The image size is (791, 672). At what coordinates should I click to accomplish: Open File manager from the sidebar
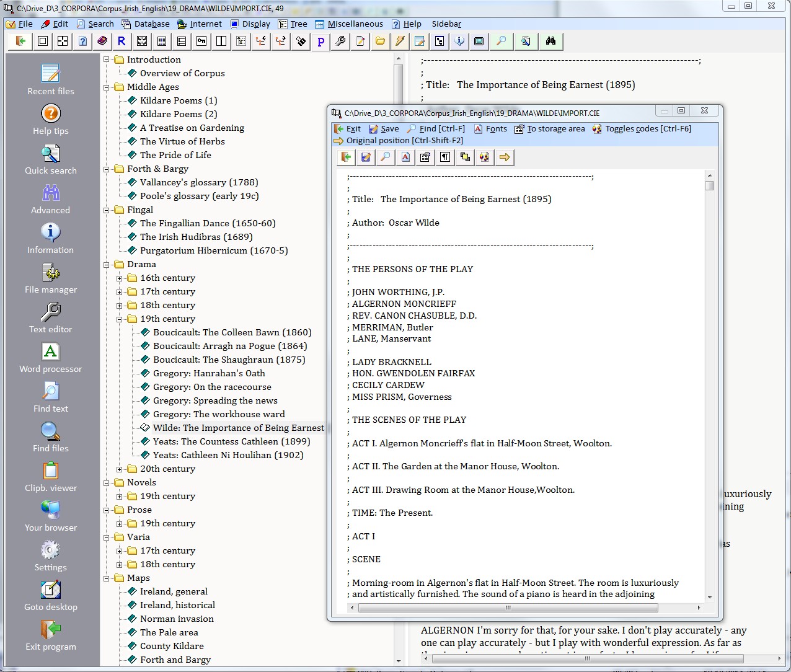50,273
